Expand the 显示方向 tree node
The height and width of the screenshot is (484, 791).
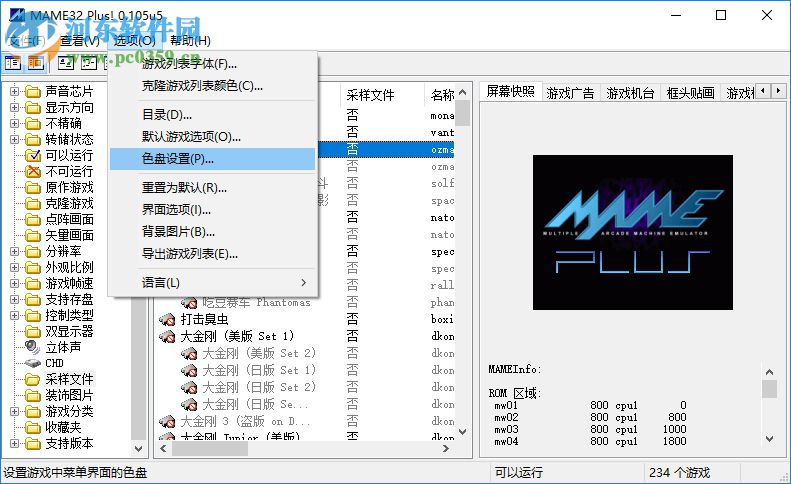point(14,107)
